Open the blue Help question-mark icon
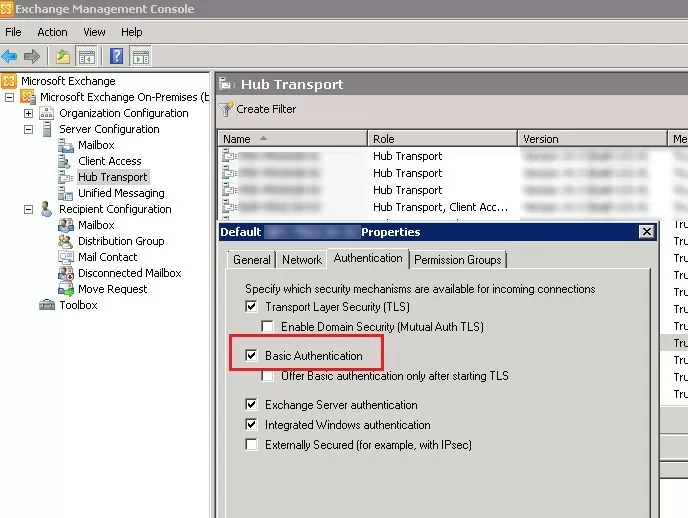Image resolution: width=688 pixels, height=518 pixels. point(116,56)
